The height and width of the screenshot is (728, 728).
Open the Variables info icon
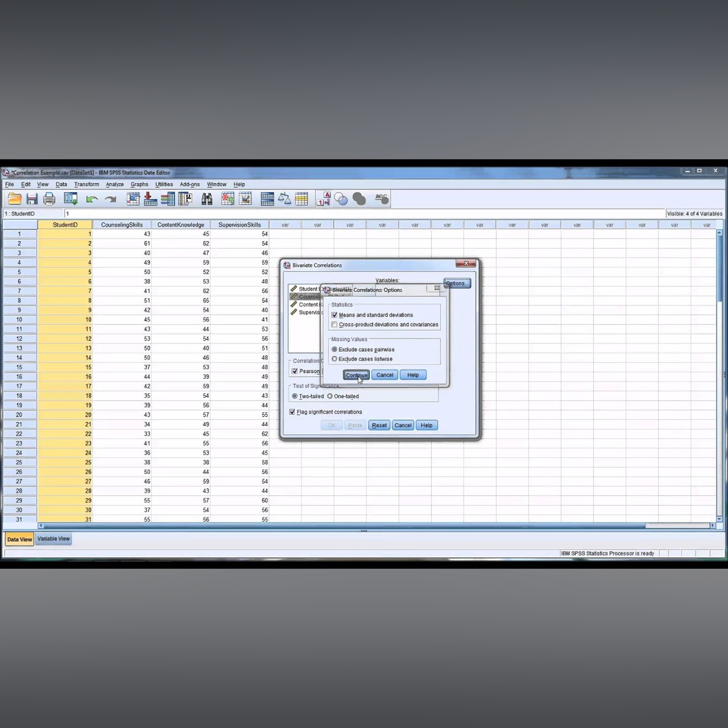pyautogui.click(x=168, y=199)
